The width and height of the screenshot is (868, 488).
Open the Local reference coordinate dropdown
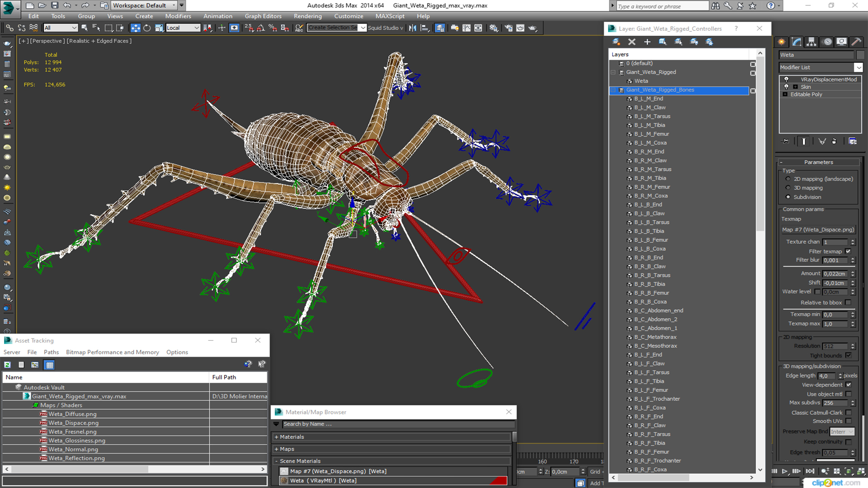(x=183, y=28)
